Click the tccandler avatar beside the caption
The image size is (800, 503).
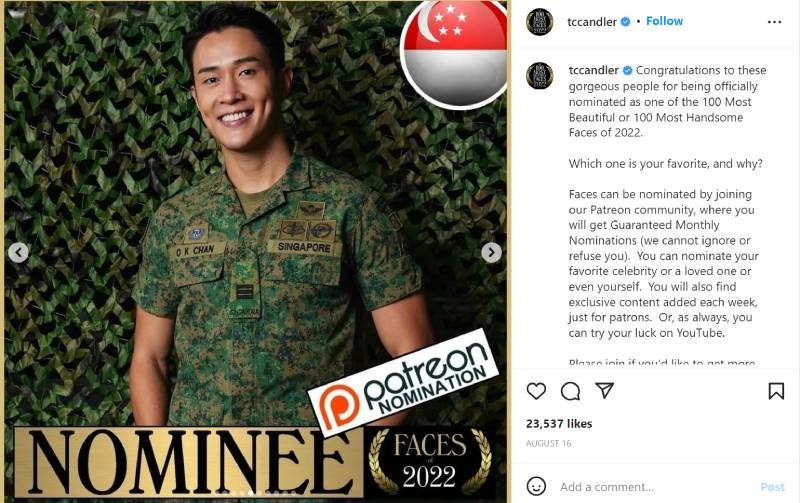(540, 76)
